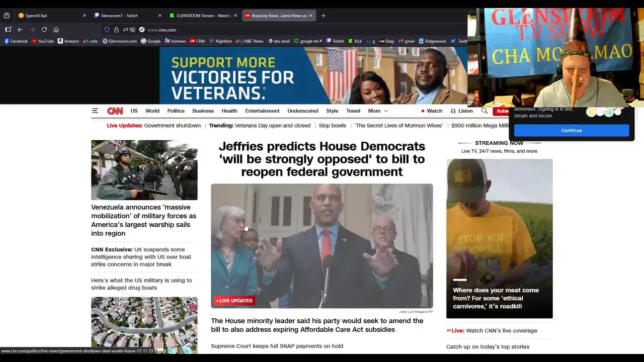Click the browser home icon
Screen dimensions: 644x362
pos(56,30)
